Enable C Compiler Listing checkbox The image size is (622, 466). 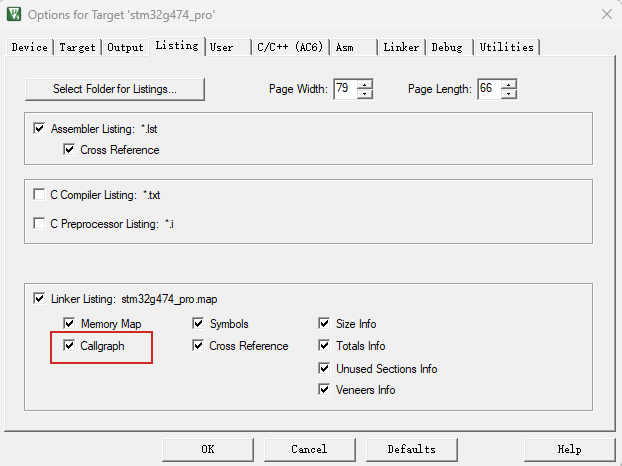(39, 195)
